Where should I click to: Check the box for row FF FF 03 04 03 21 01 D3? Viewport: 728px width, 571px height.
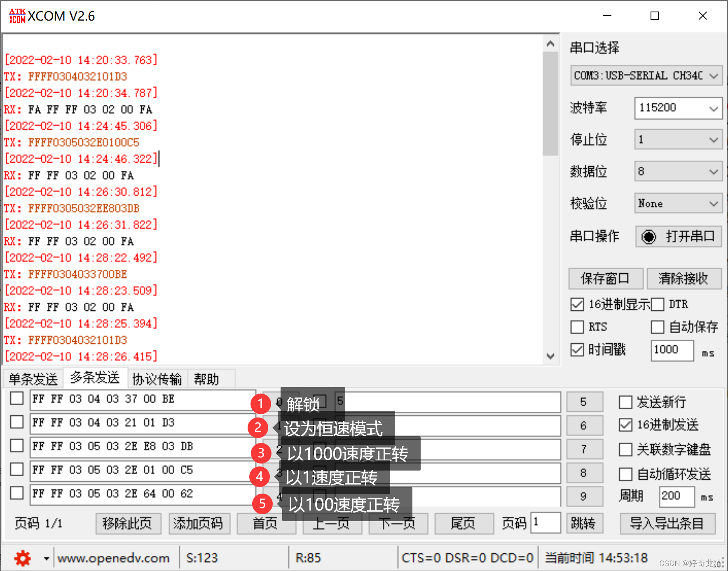pyautogui.click(x=17, y=422)
